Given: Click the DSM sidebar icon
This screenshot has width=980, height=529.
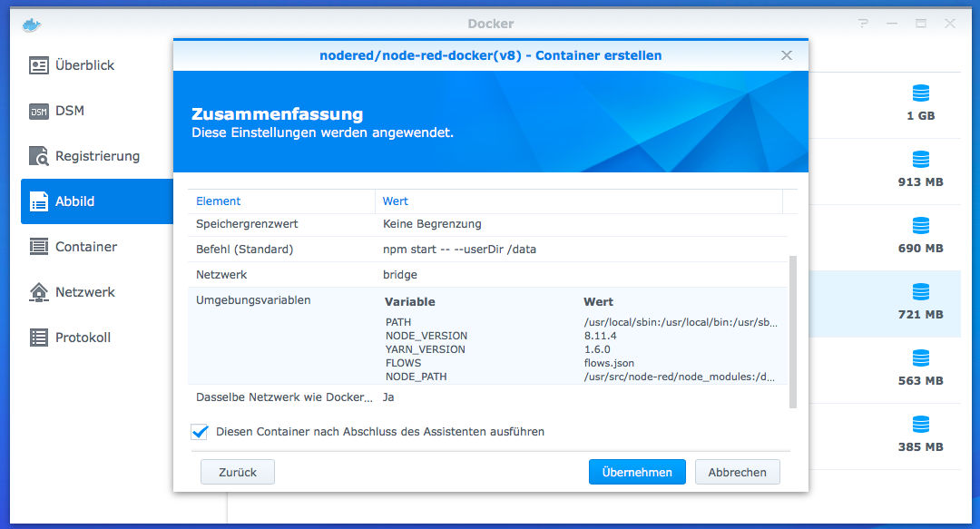Looking at the screenshot, I should tap(39, 111).
